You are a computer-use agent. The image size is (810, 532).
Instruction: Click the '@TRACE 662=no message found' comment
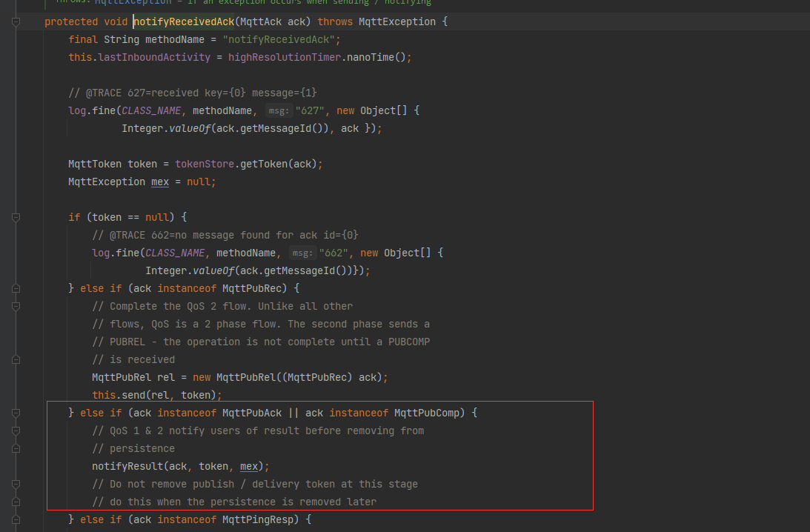pyautogui.click(x=225, y=235)
